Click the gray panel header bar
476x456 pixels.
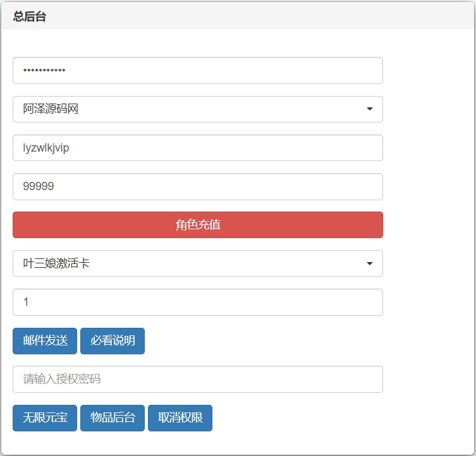pyautogui.click(x=253, y=16)
